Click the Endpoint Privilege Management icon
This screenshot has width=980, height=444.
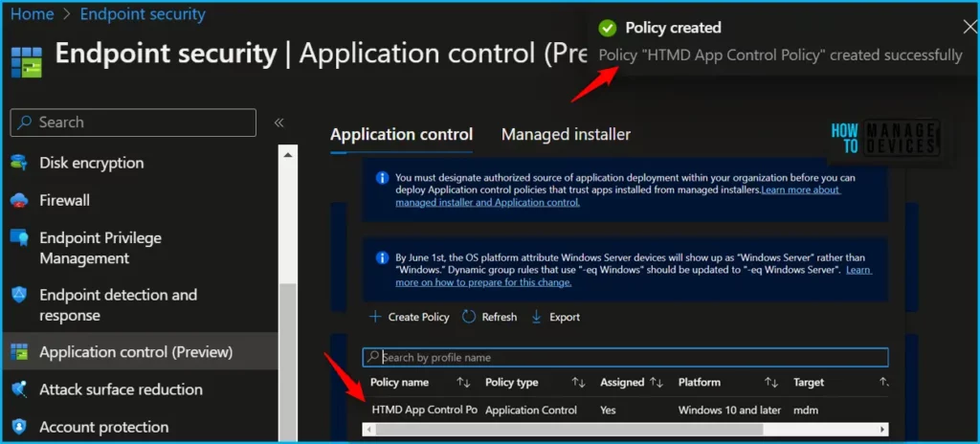click(x=19, y=238)
